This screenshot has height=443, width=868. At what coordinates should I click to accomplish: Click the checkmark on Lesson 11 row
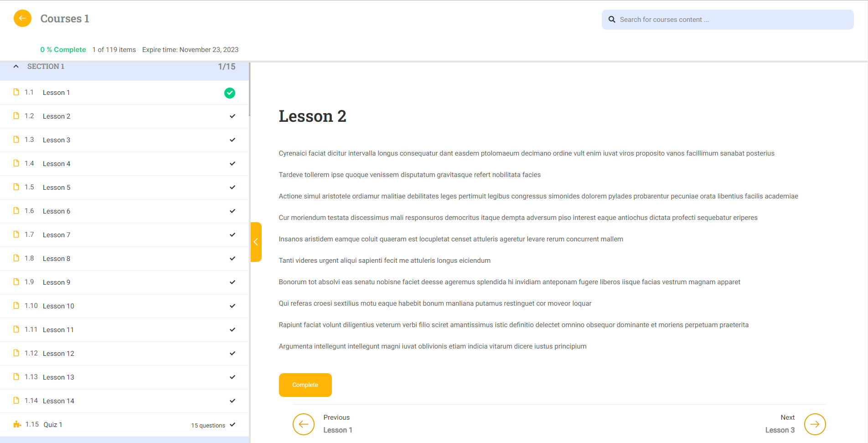point(232,330)
